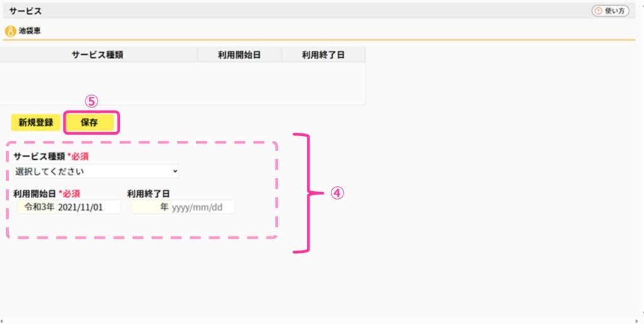Open the サービス種類 dropdown
The image size is (644, 324).
pos(96,171)
